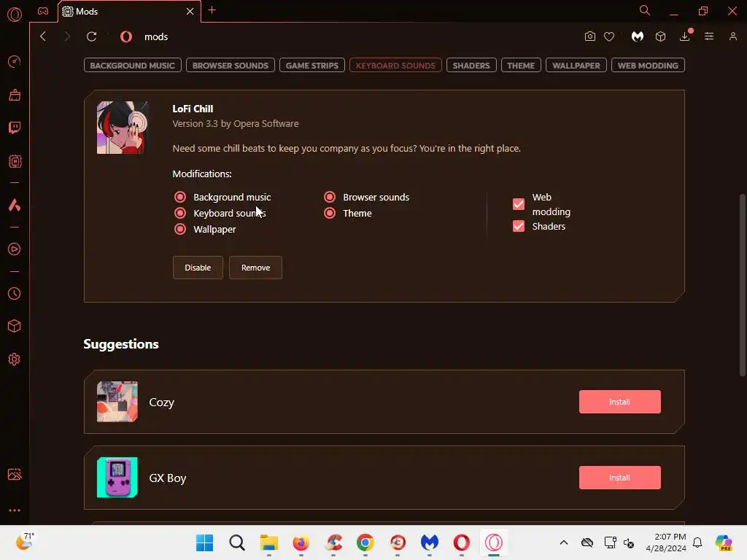Click the page vertical scrollbar

pyautogui.click(x=742, y=285)
